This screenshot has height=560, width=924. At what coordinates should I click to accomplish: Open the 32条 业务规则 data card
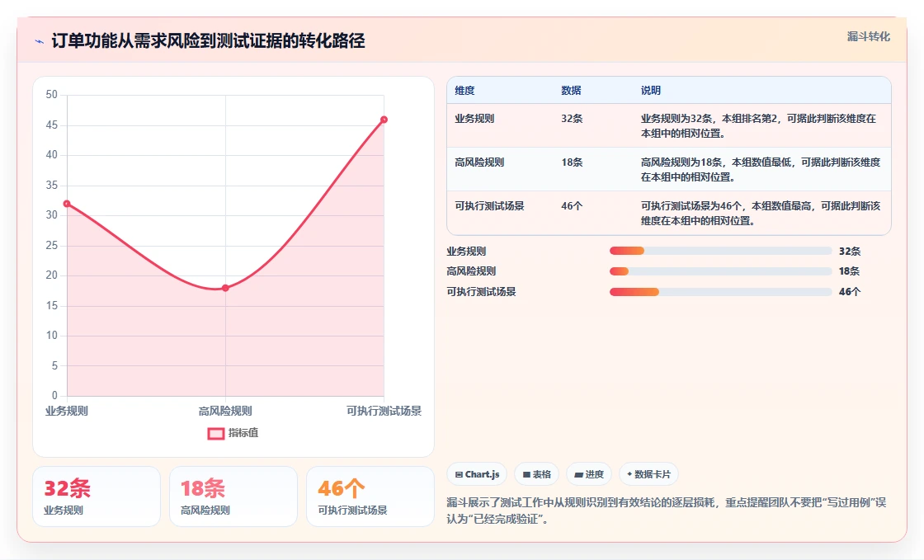point(97,496)
